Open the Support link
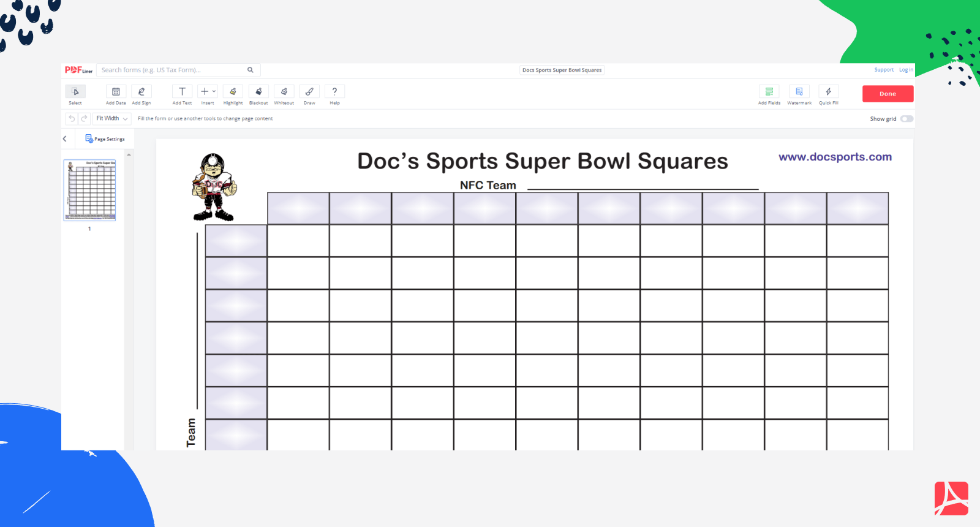The height and width of the screenshot is (527, 980). tap(884, 70)
